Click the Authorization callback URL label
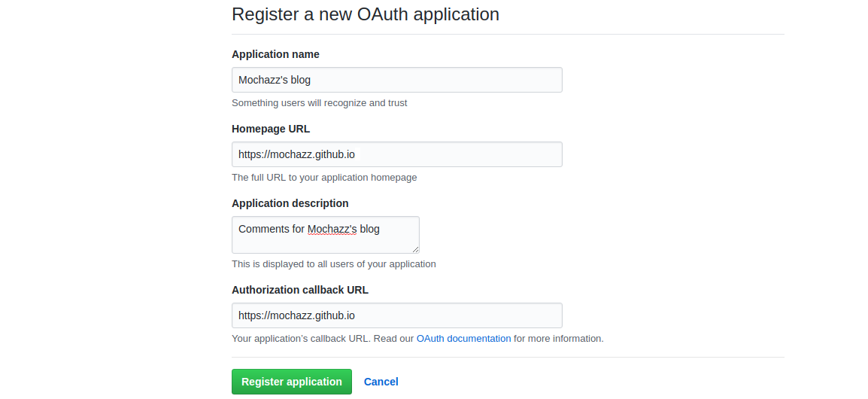 (x=300, y=290)
